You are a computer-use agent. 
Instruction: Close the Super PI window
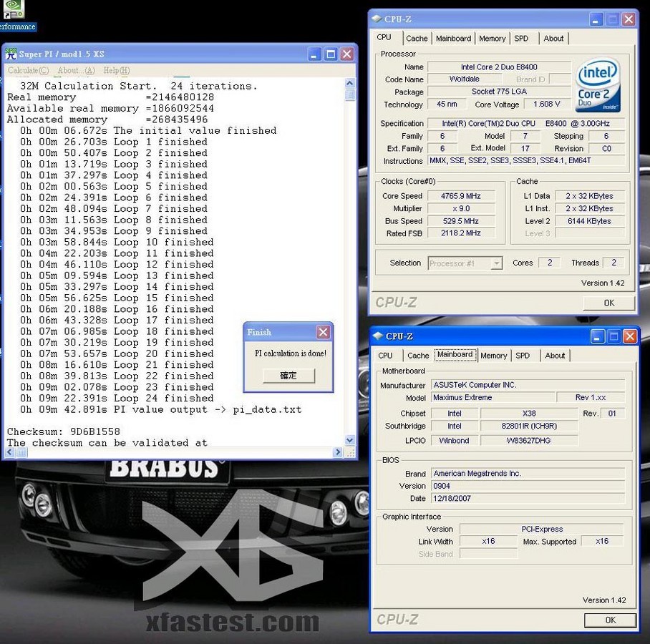(x=347, y=54)
